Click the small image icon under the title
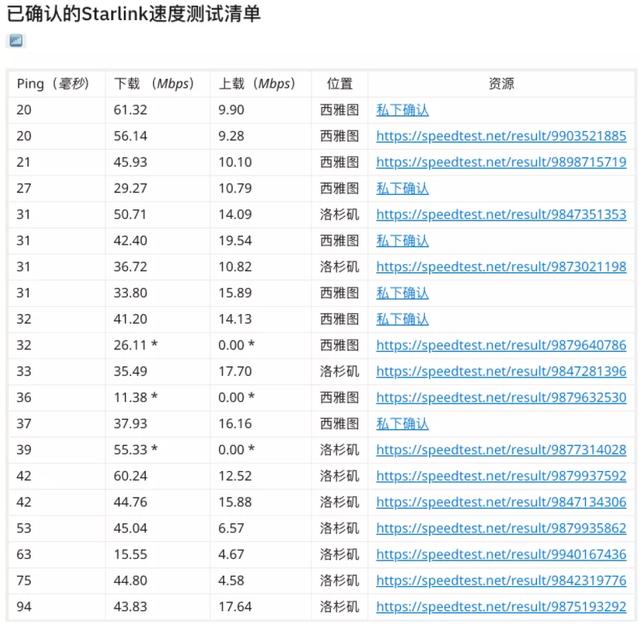Screen dimensions: 640x624 click(16, 41)
